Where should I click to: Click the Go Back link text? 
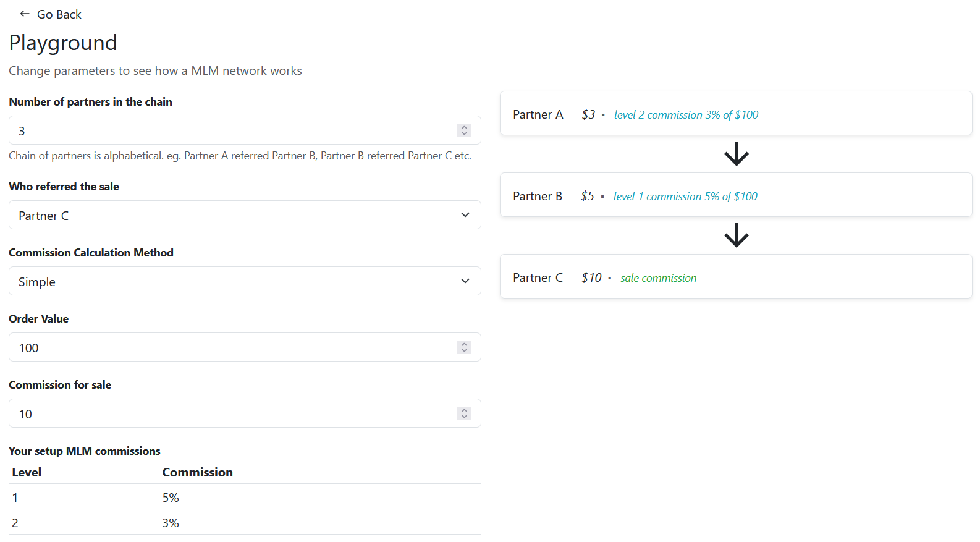[59, 14]
